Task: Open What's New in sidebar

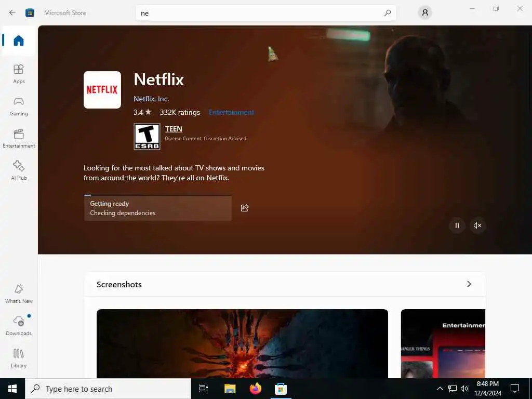Action: [19, 294]
